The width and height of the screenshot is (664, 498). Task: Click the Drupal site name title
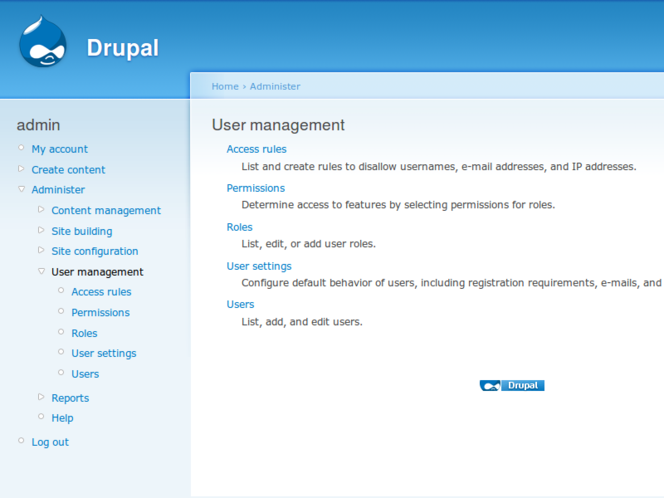122,47
